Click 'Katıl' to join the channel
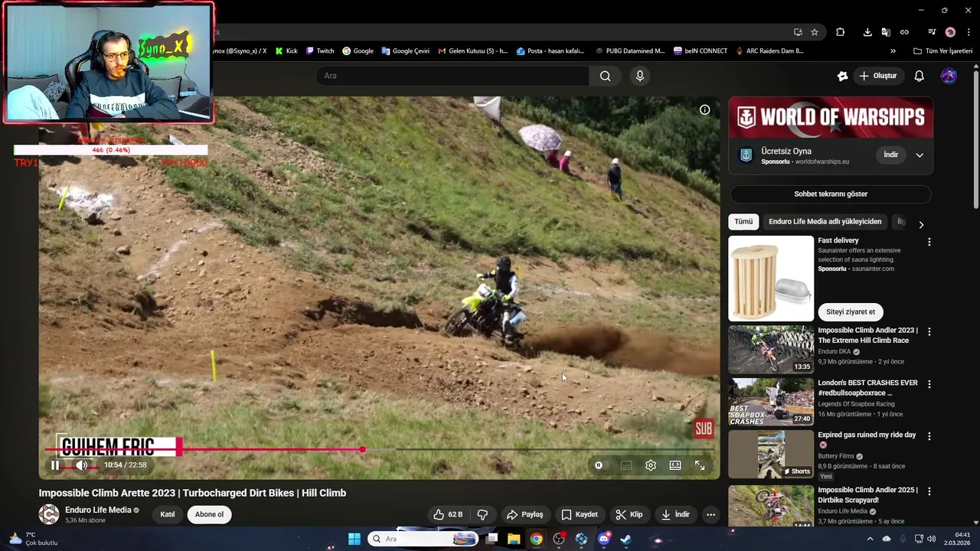 click(x=168, y=514)
